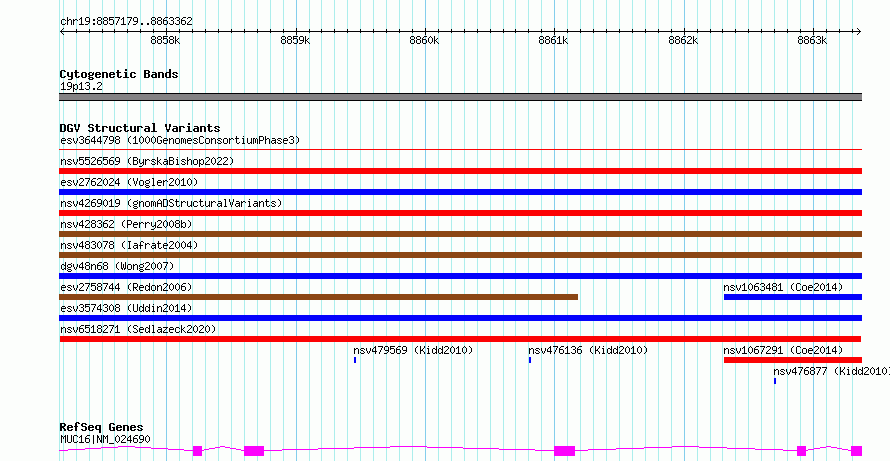Click the MUC16 exon block near 8861k
The height and width of the screenshot is (461, 890).
[565, 451]
